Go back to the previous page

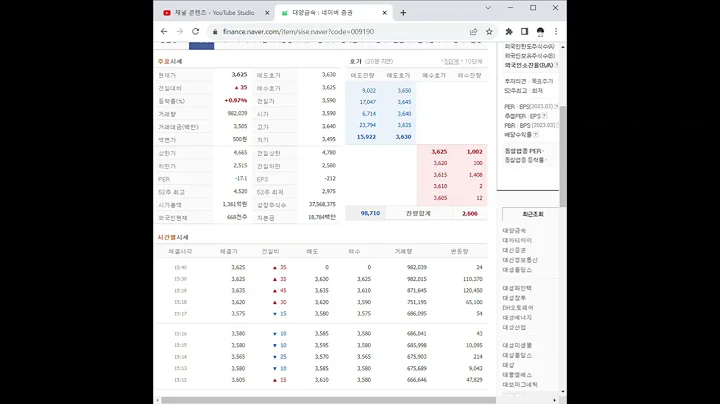[164, 31]
